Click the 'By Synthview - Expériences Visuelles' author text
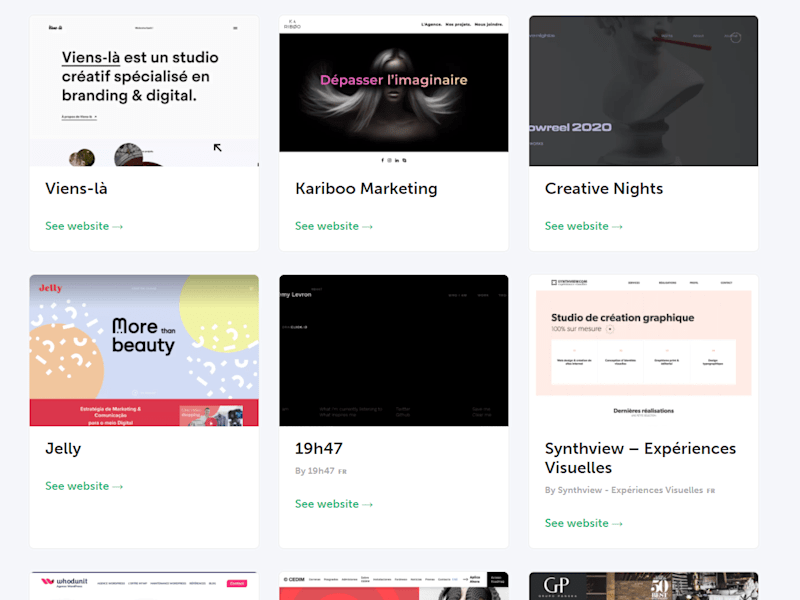The height and width of the screenshot is (600, 800). point(624,490)
